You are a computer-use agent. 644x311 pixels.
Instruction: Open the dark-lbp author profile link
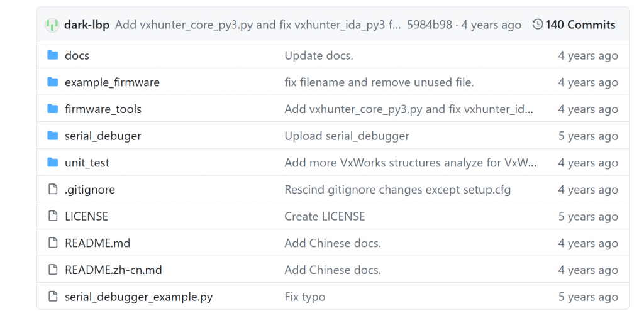pos(87,25)
